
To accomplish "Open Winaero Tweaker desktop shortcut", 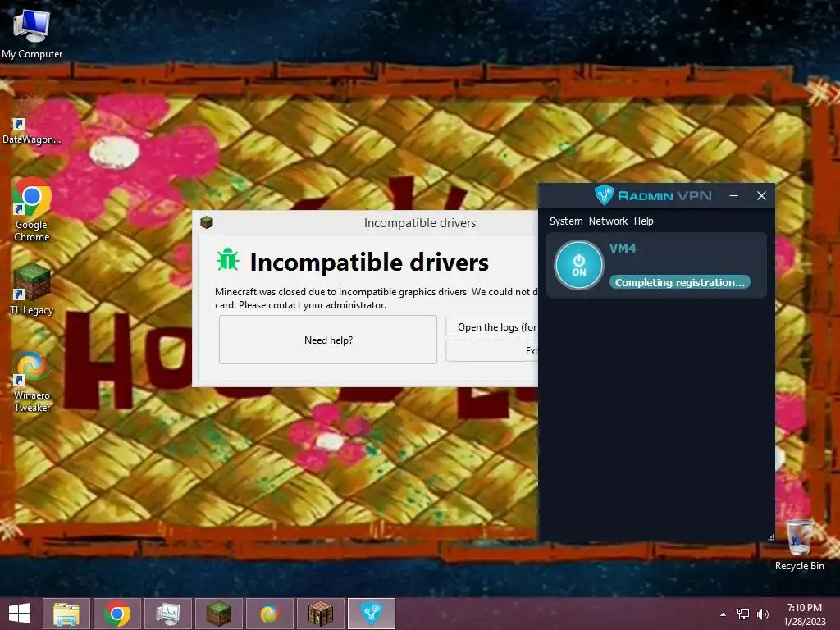I will (x=32, y=381).
